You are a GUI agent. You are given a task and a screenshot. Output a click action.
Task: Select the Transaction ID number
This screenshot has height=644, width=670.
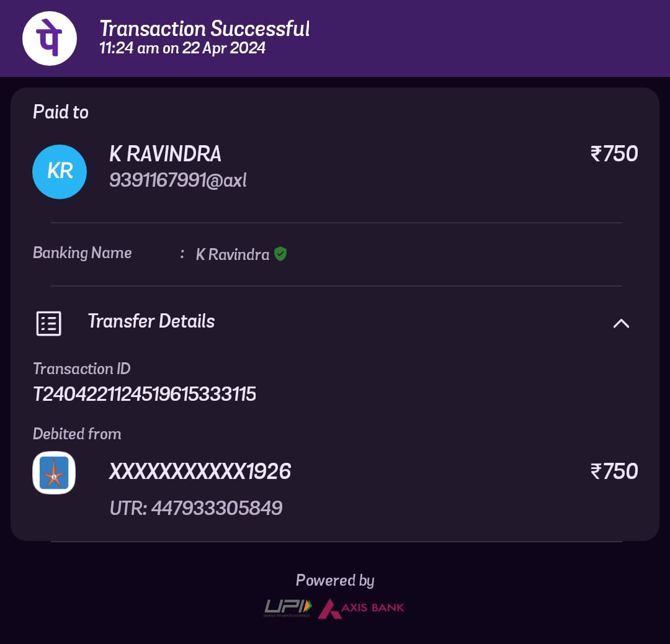coord(145,394)
